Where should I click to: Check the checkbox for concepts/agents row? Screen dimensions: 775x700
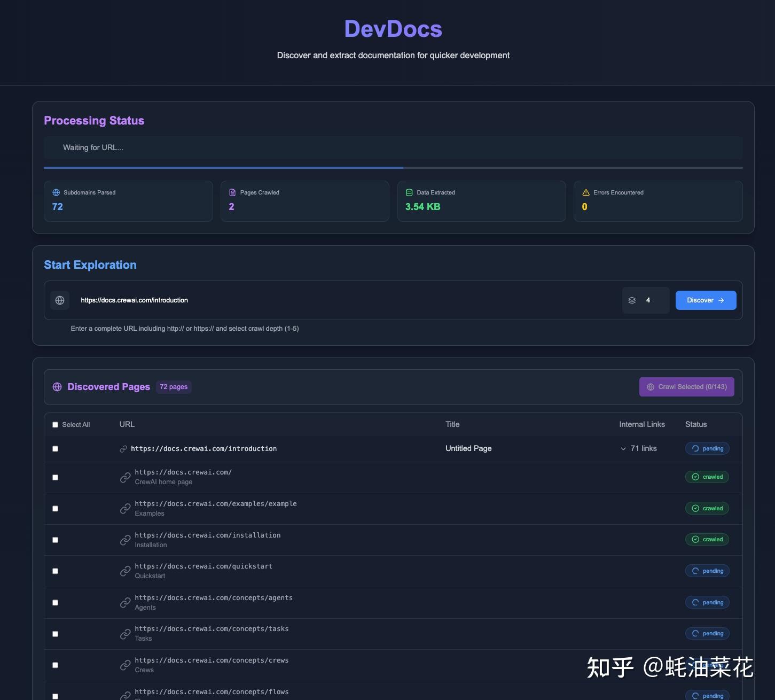pos(55,602)
